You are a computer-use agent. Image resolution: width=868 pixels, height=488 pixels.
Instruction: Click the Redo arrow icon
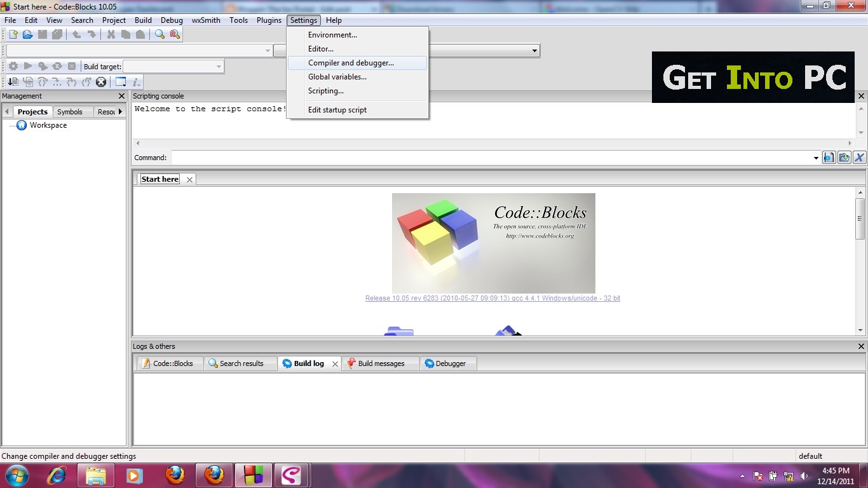(x=92, y=35)
